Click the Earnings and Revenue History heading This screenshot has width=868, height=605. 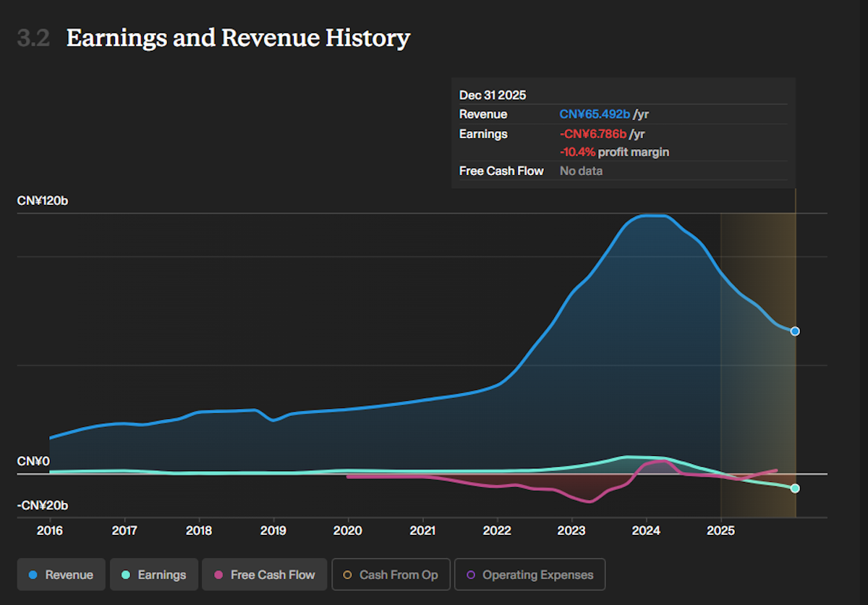[x=238, y=38]
